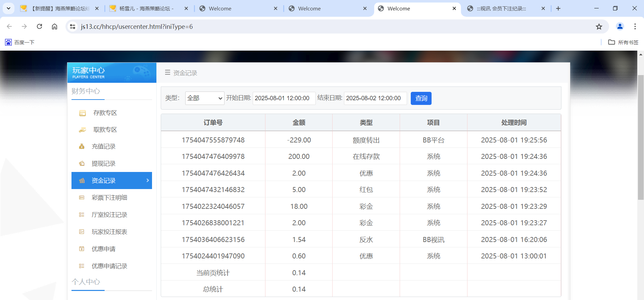Open the 所有书签 bookmarks folder

point(624,42)
